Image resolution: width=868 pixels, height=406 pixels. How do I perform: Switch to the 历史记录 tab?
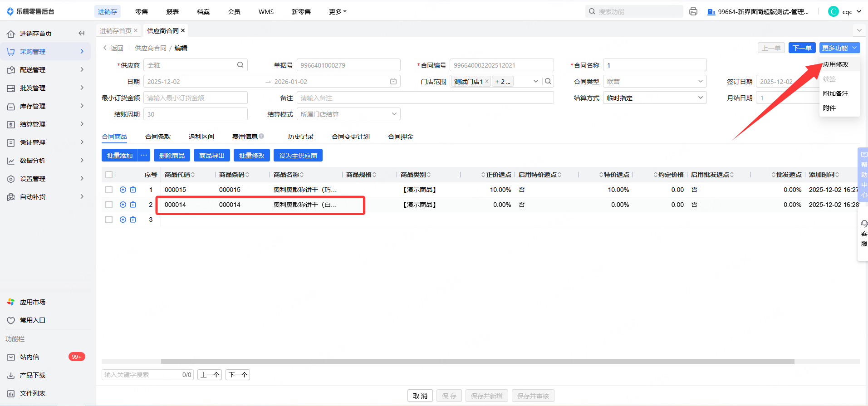point(301,137)
